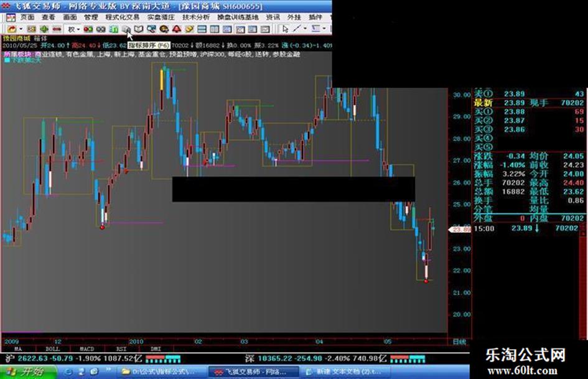Switch to the MACD indicator tab
This screenshot has width=588, height=379.
[86, 349]
